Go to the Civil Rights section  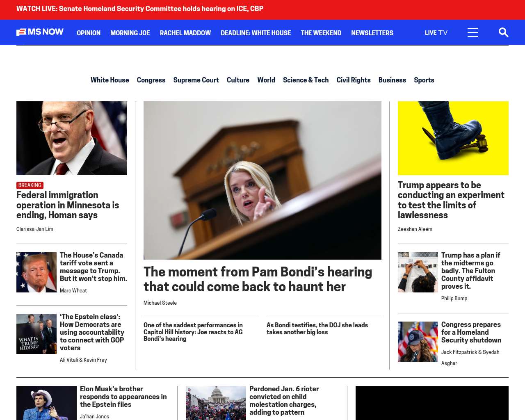pyautogui.click(x=354, y=80)
